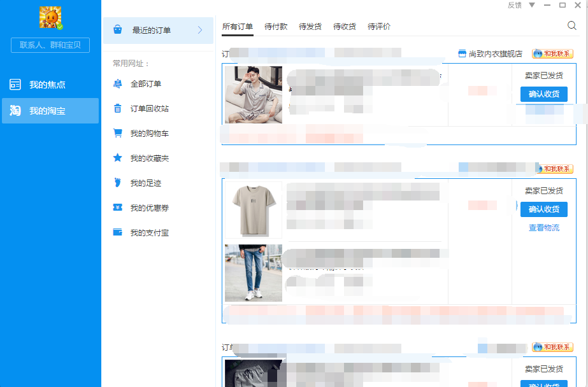The height and width of the screenshot is (387, 588).
Task: Click the footprint icon
Action: (117, 183)
